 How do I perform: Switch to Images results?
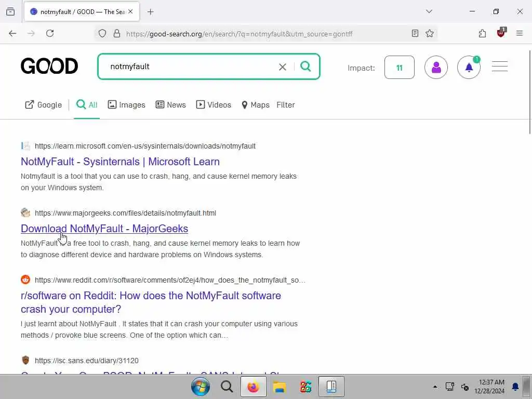pyautogui.click(x=127, y=105)
